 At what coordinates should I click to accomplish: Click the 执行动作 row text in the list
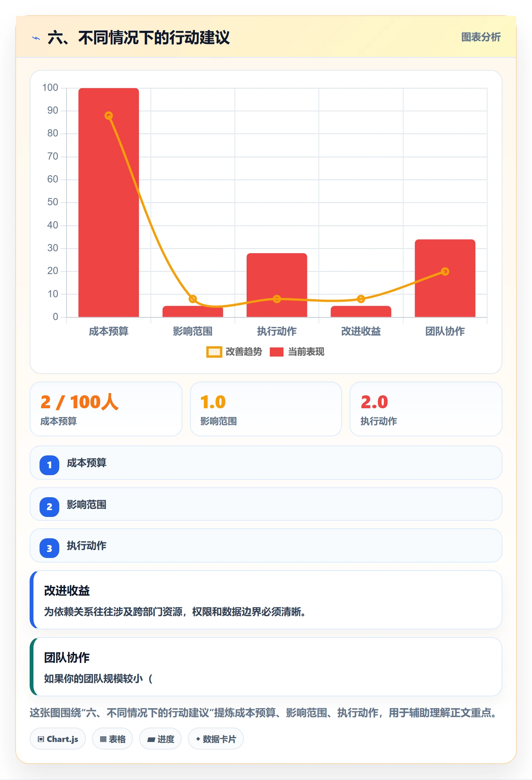[87, 546]
